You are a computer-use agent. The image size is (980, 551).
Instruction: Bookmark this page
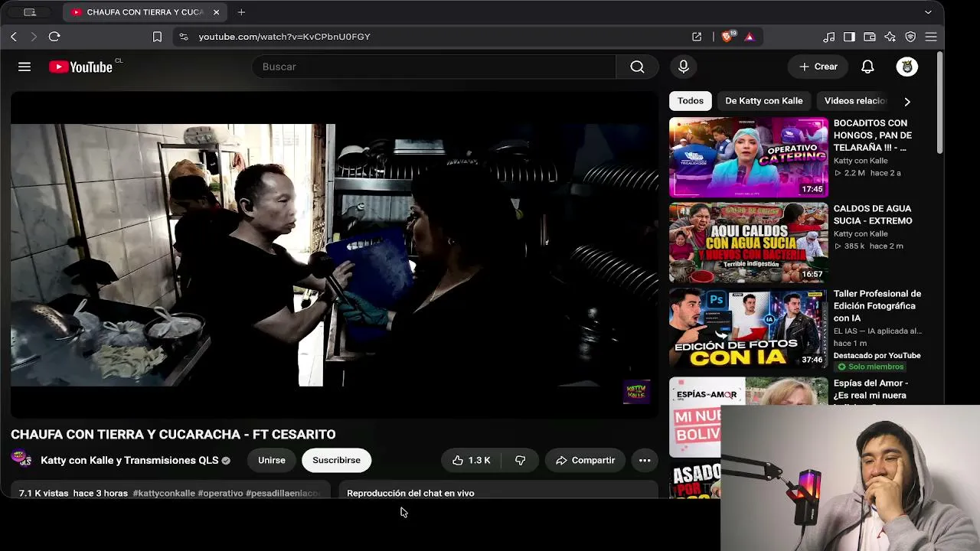click(157, 37)
